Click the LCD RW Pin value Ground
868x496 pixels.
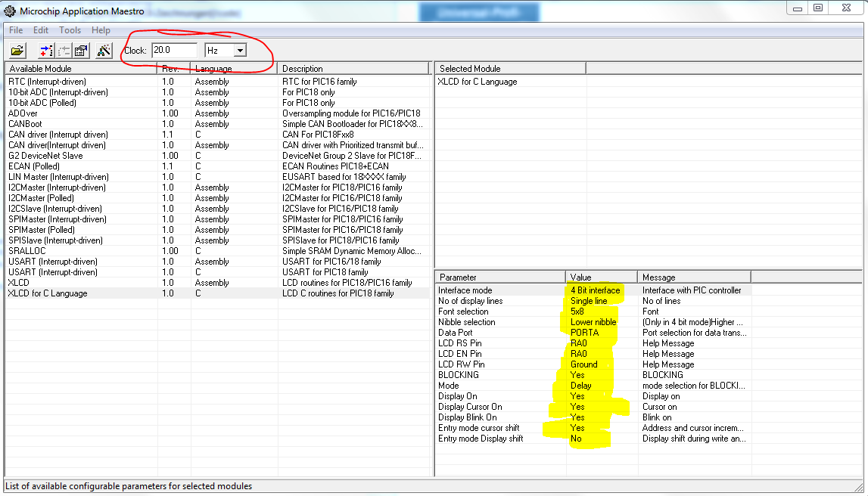(x=583, y=364)
